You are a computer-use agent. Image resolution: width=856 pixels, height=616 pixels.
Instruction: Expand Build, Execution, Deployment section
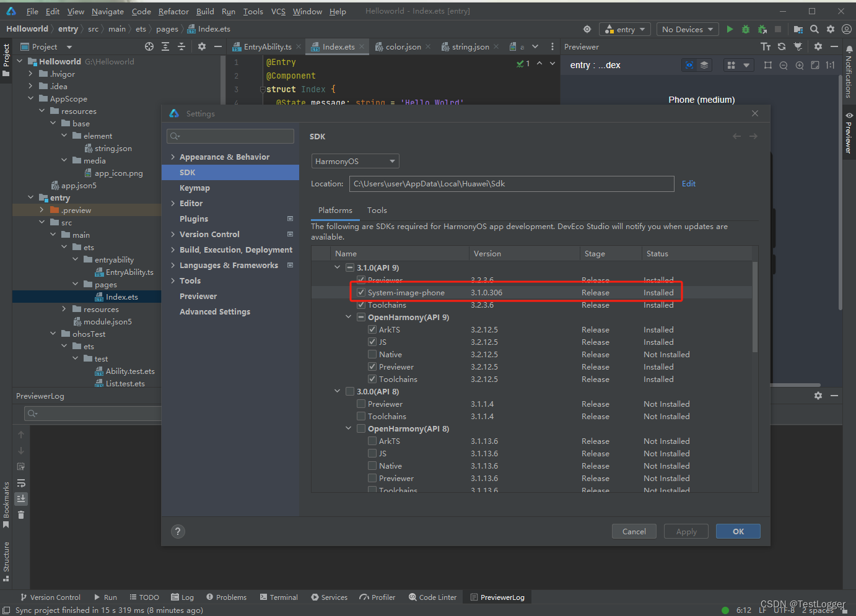[173, 250]
